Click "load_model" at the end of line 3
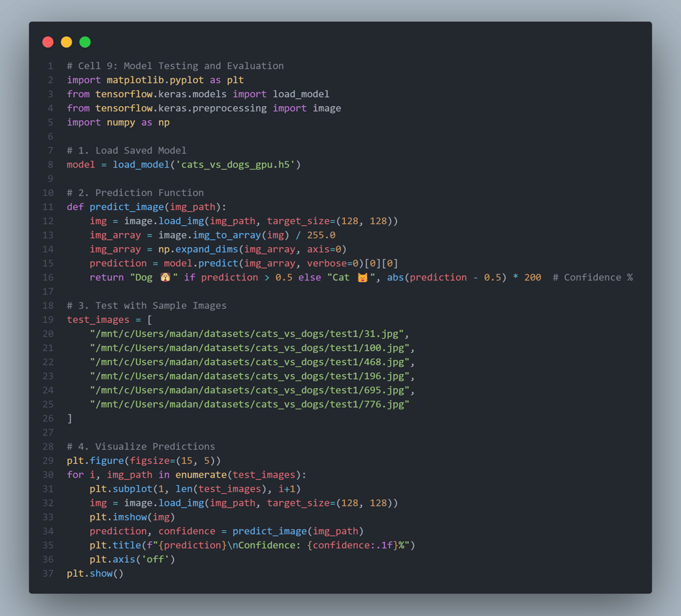The width and height of the screenshot is (681, 616). 301,94
